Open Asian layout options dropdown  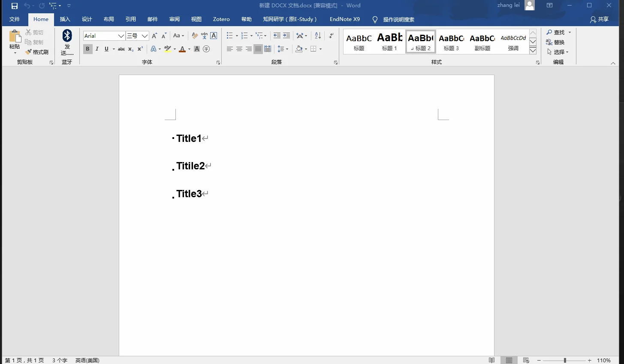(302, 36)
